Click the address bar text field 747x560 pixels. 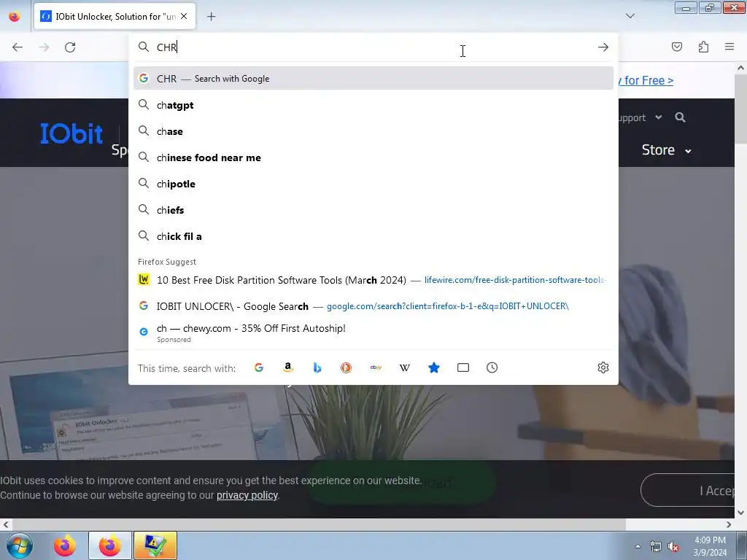click(373, 47)
